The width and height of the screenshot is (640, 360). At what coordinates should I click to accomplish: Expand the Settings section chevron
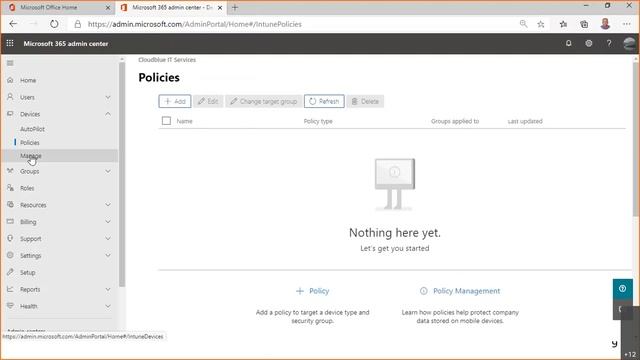tap(108, 256)
